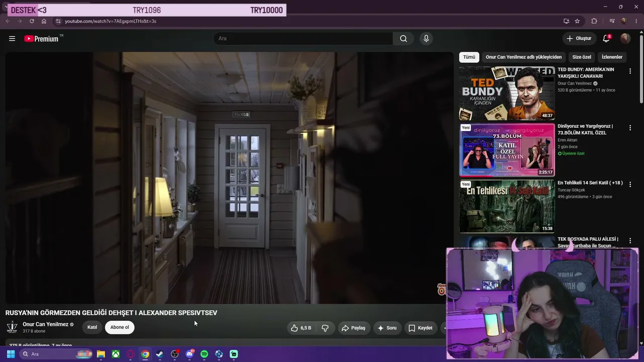The image size is (644, 362).
Task: Reload the page in Chrome
Action: 32,21
